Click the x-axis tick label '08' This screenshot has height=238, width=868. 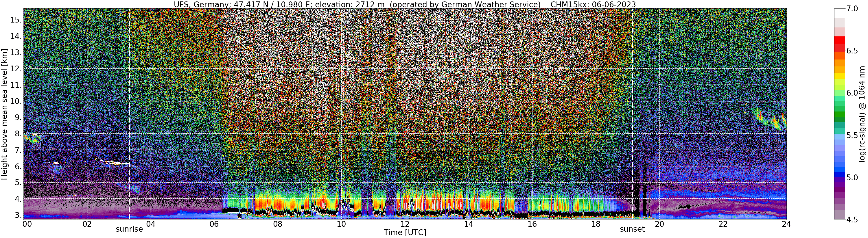click(x=278, y=224)
